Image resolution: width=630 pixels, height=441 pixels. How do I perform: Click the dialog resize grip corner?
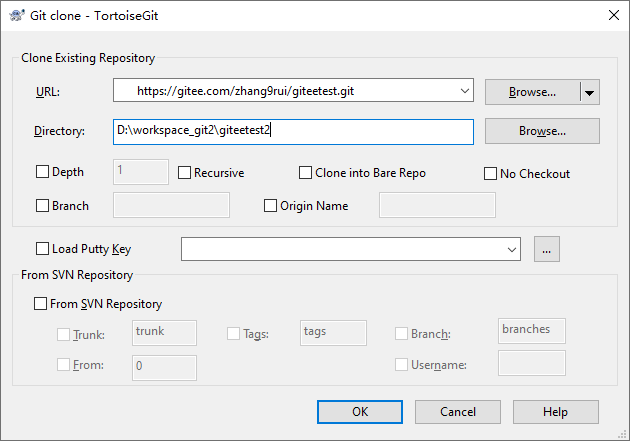click(x=623, y=434)
